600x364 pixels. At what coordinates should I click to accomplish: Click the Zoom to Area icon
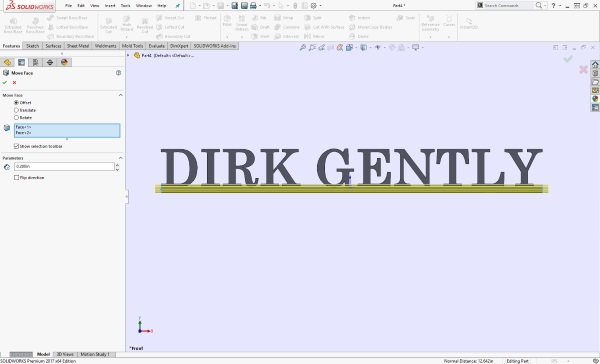312,47
